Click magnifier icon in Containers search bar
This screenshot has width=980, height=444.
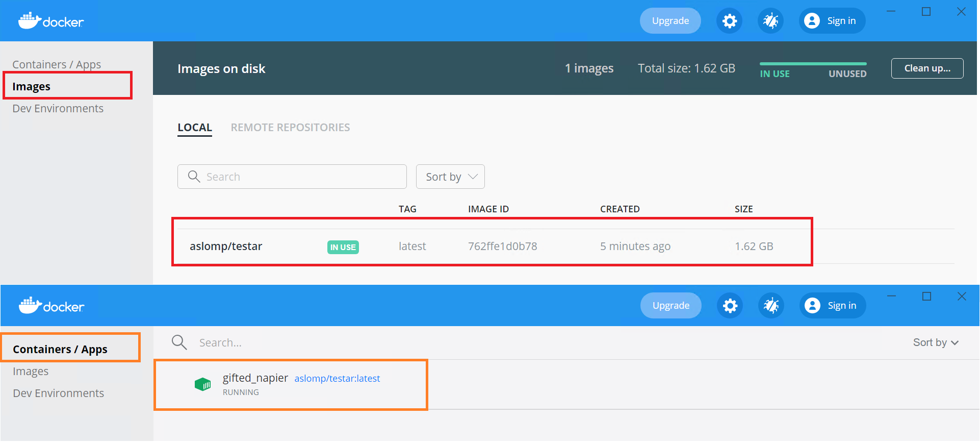pyautogui.click(x=179, y=342)
